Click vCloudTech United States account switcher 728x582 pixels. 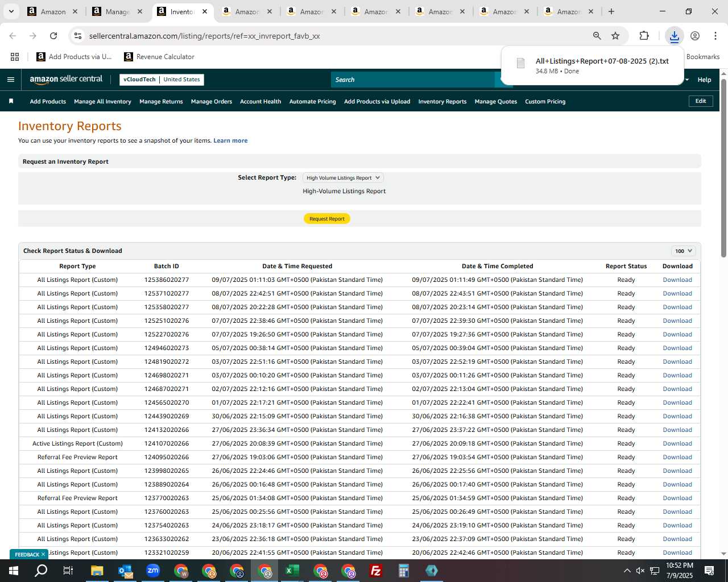pos(162,80)
